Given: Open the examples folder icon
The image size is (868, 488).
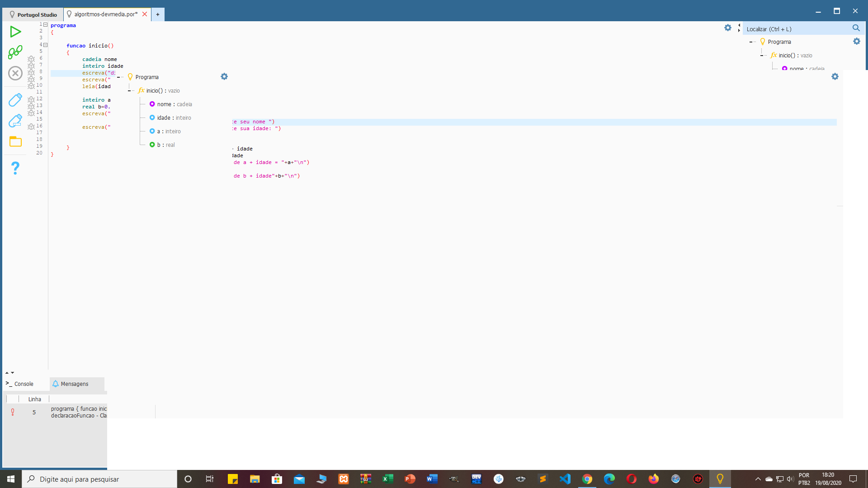Looking at the screenshot, I should 15,141.
